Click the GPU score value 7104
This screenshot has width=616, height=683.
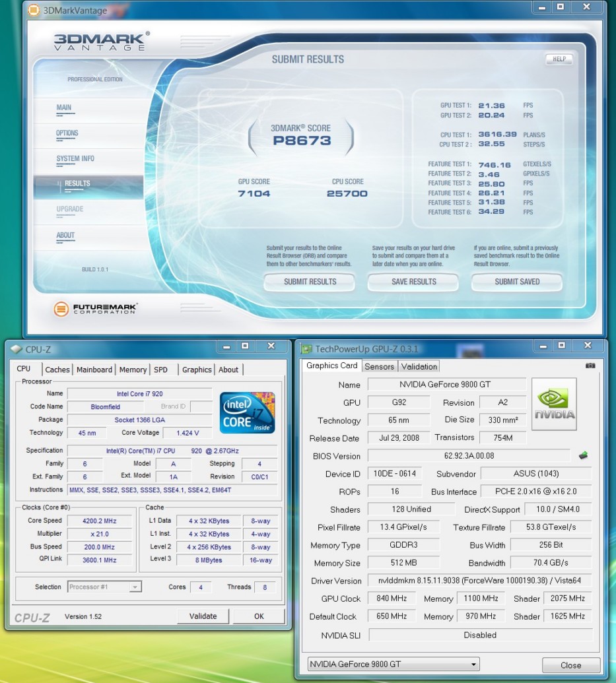254,193
